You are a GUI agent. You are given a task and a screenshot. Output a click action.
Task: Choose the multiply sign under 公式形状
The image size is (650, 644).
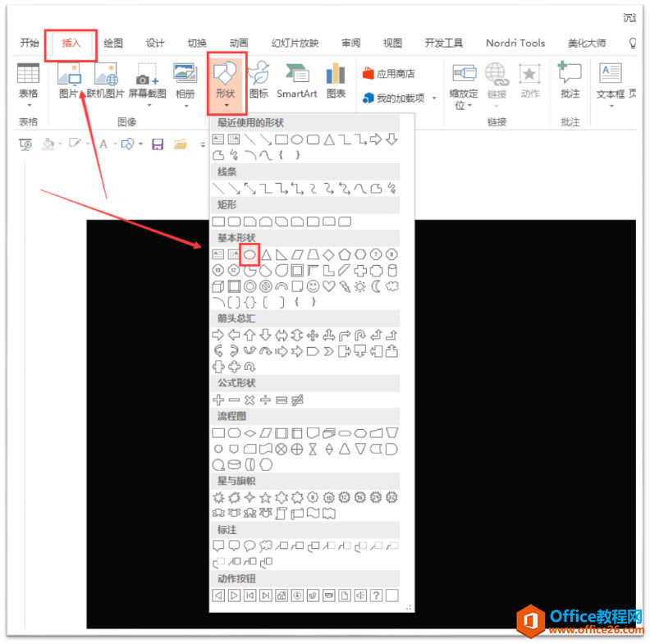click(x=249, y=400)
